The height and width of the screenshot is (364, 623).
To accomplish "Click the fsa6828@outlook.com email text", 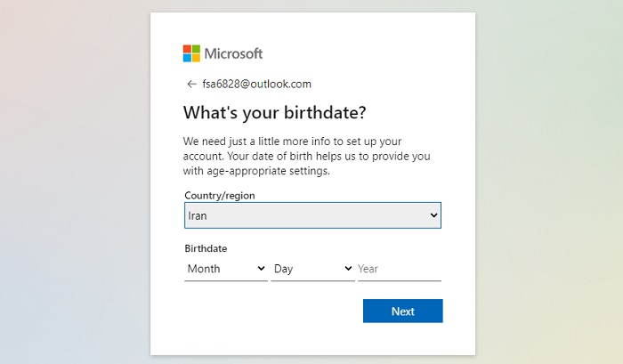I will click(256, 84).
